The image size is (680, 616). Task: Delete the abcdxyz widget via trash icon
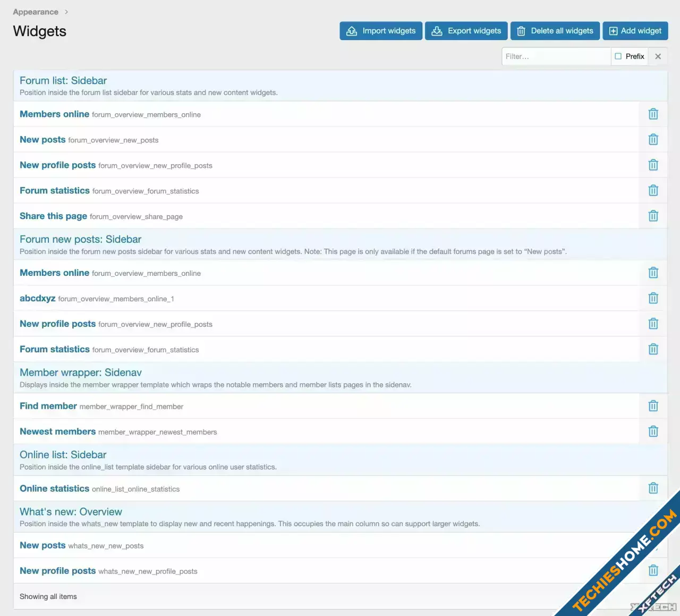pos(653,298)
